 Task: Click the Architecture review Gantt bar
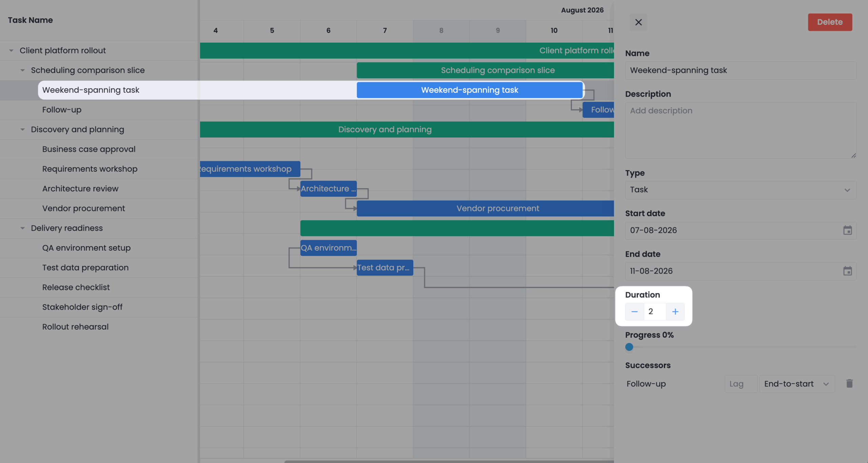tap(328, 189)
